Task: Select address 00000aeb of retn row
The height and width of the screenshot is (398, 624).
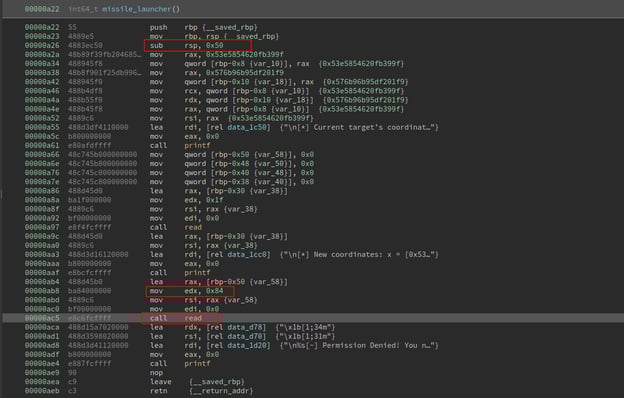Action: pos(42,391)
